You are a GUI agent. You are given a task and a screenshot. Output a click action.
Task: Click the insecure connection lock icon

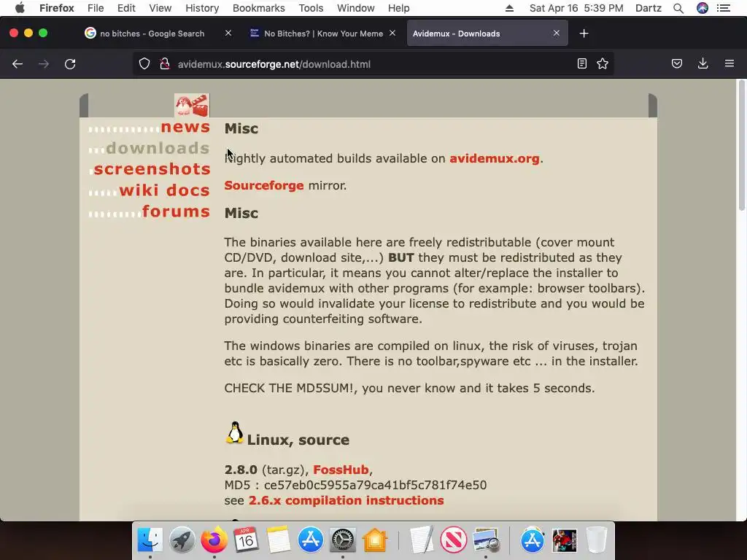(x=165, y=64)
